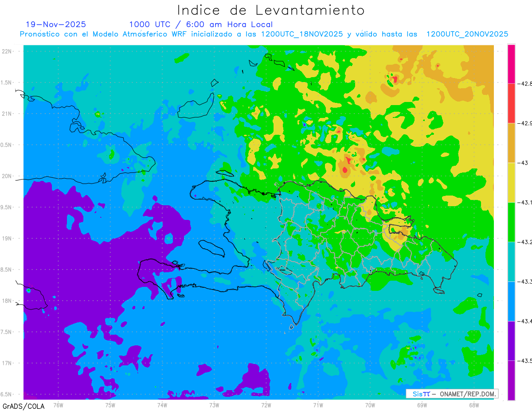Click the '73W' longitude label
Image resolution: width=532 pixels, height=411 pixels.
[x=214, y=405]
